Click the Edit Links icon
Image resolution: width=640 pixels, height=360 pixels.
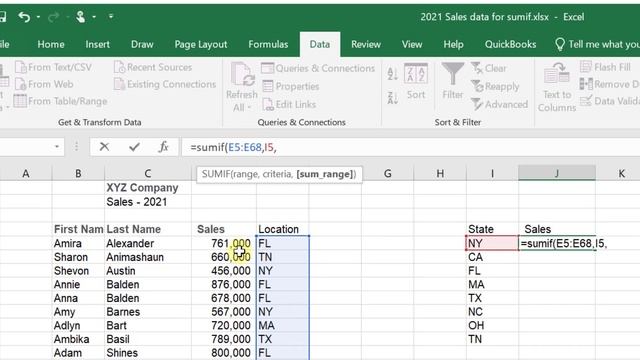pyautogui.click(x=268, y=104)
